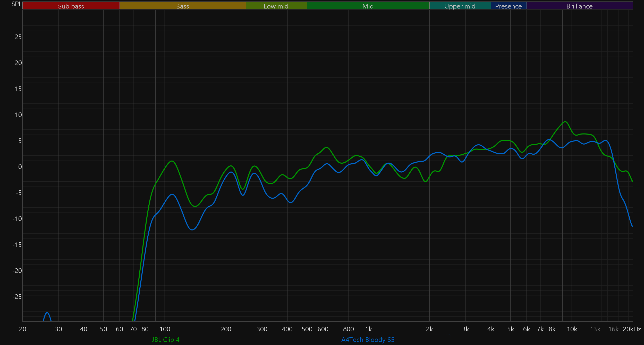Toggle the A4Tech Bloody S5 legend label
This screenshot has width=644, height=345.
click(368, 340)
